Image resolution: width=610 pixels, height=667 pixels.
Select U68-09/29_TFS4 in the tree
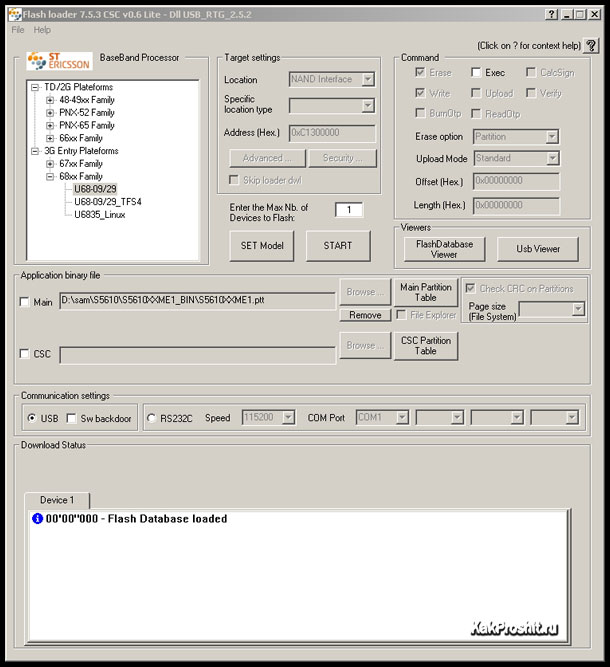click(107, 202)
